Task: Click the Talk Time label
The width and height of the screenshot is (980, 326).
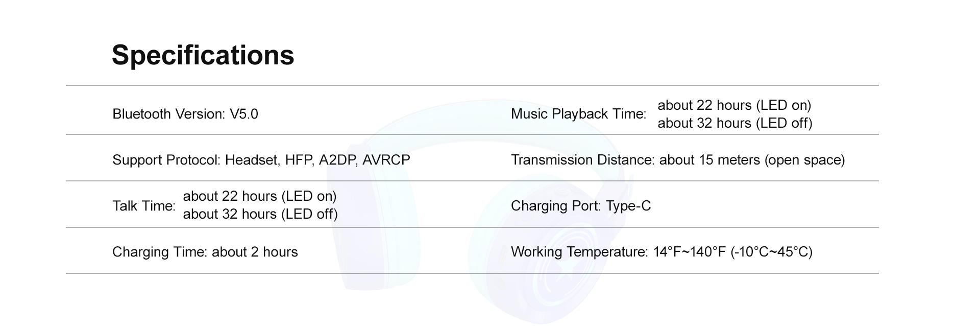Action: tap(144, 206)
